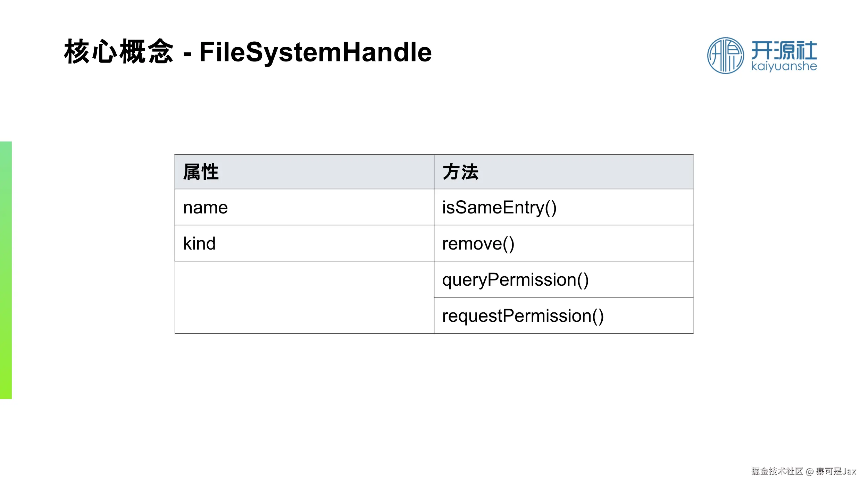Click the 掘金技术社区 watermark text
This screenshot has width=868, height=488.
coord(777,471)
